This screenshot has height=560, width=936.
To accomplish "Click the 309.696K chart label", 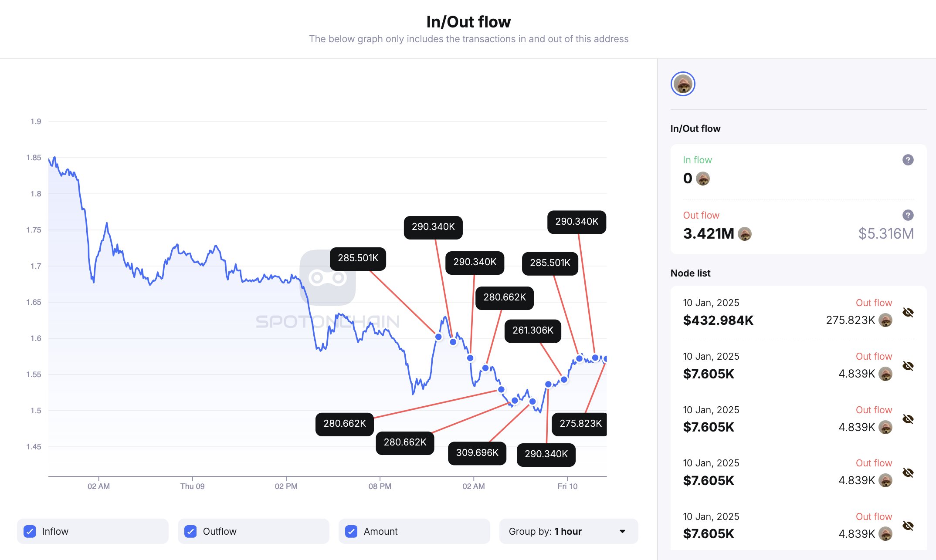I will [477, 453].
